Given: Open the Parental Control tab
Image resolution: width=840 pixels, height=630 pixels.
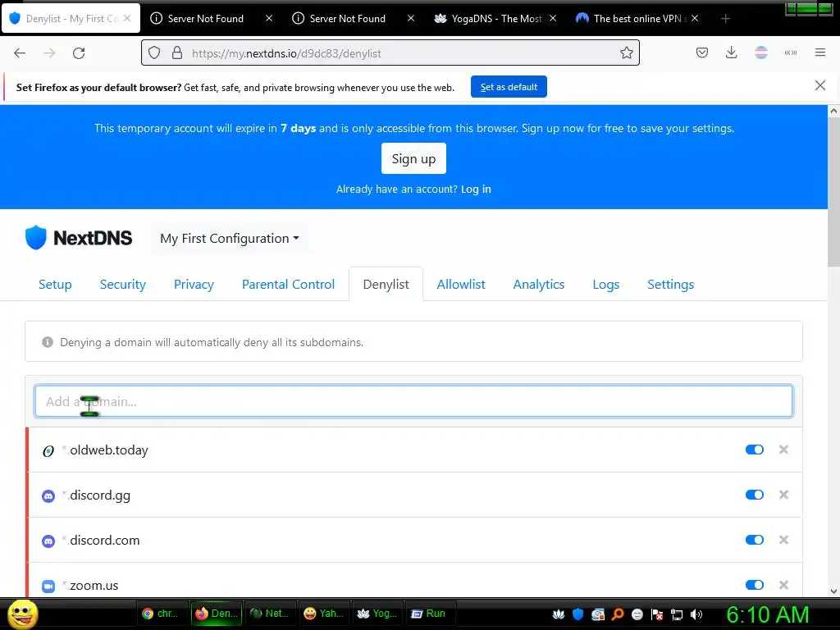Looking at the screenshot, I should 288,285.
